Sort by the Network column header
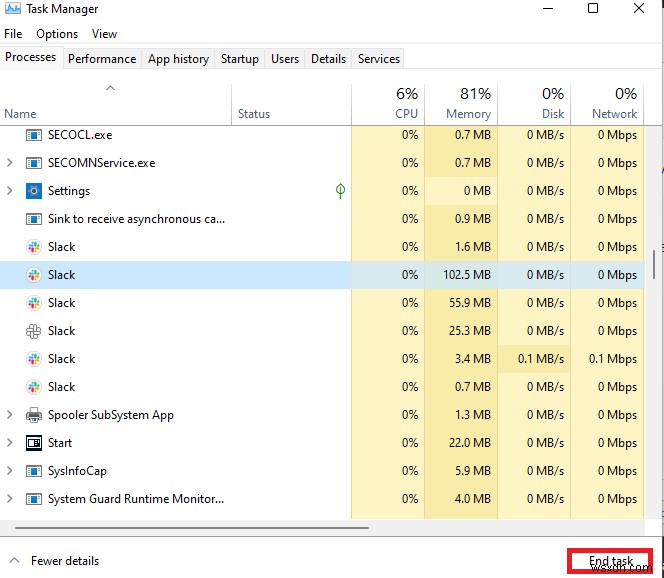The width and height of the screenshot is (664, 578). point(607,105)
